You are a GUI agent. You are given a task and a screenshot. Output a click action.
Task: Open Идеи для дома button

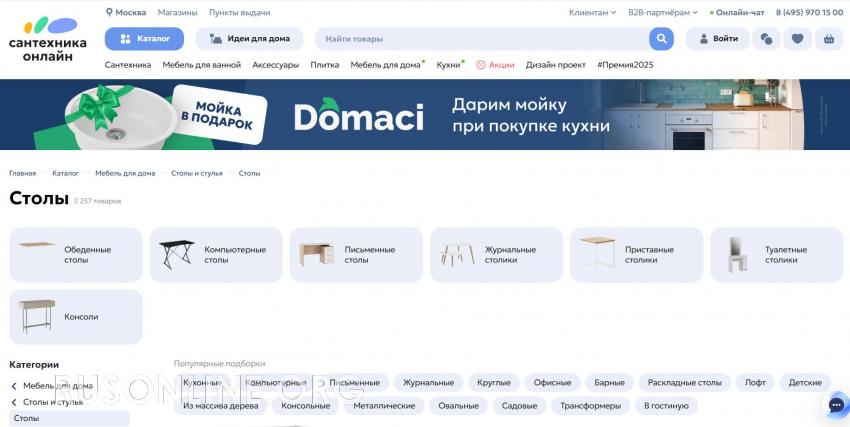point(249,39)
